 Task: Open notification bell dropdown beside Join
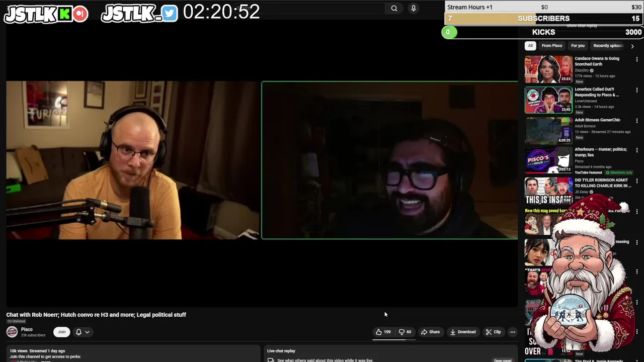(x=83, y=332)
